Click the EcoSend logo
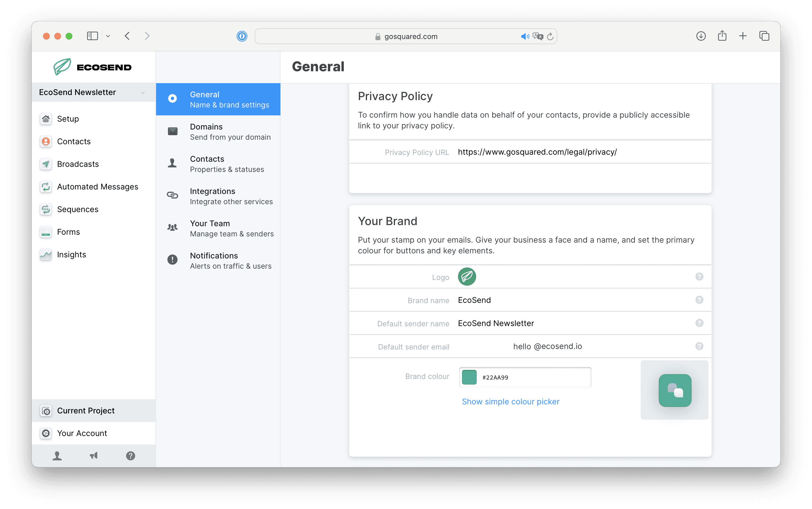 pyautogui.click(x=93, y=67)
